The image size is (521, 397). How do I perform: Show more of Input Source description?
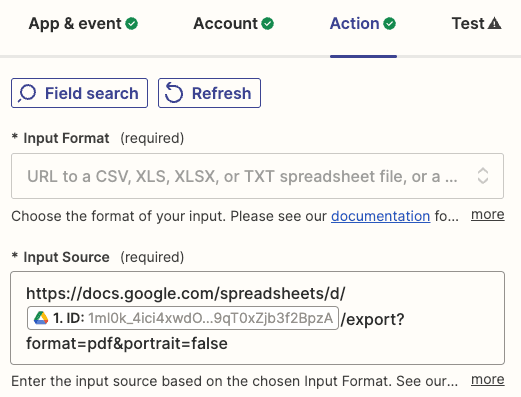[x=488, y=380]
